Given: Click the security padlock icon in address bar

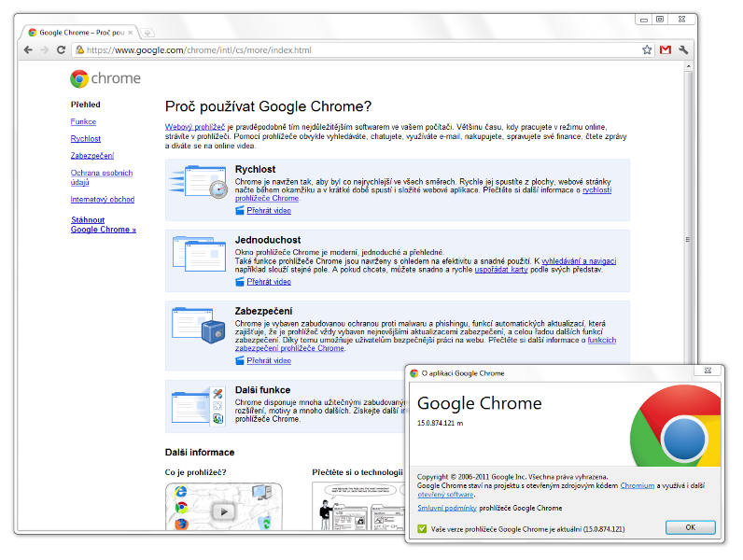Looking at the screenshot, I should tap(80, 49).
